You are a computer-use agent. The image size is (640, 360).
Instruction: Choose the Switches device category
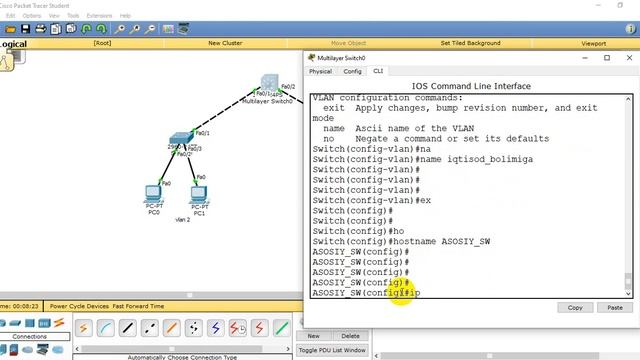point(15,323)
